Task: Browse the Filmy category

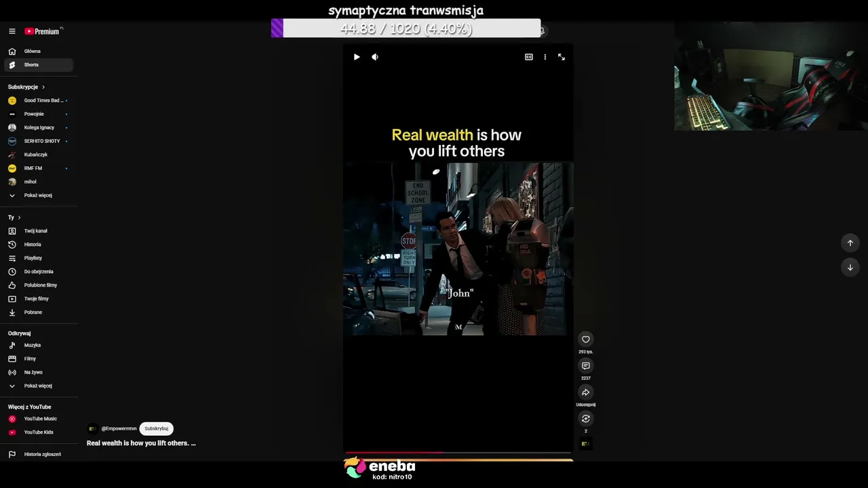Action: [39, 359]
